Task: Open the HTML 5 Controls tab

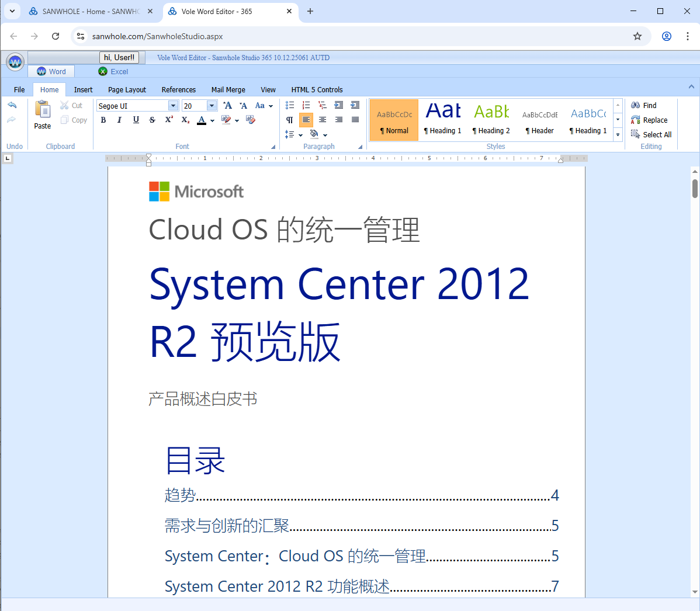Action: [x=317, y=90]
